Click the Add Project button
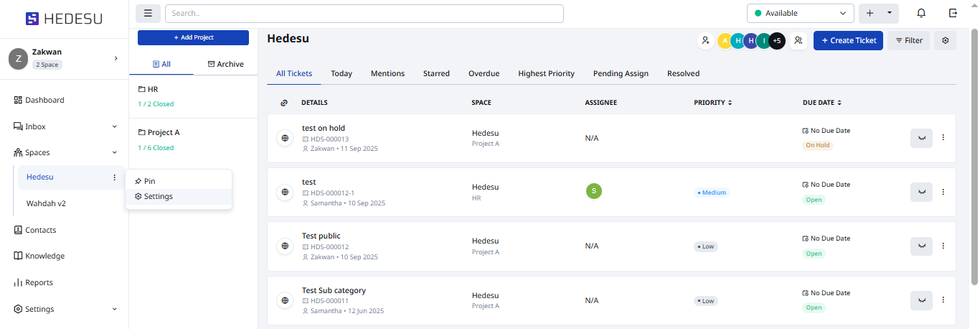Viewport: 980px width, 329px height. pos(193,37)
